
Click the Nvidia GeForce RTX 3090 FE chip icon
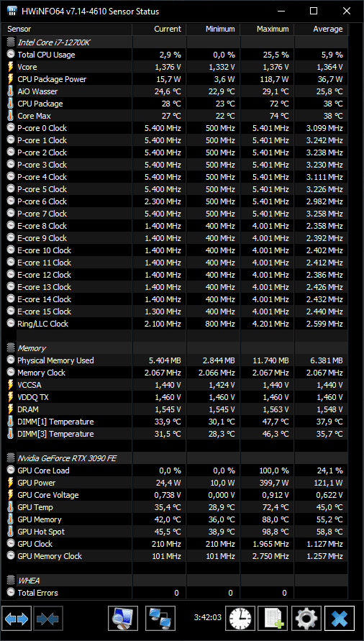coord(10,458)
